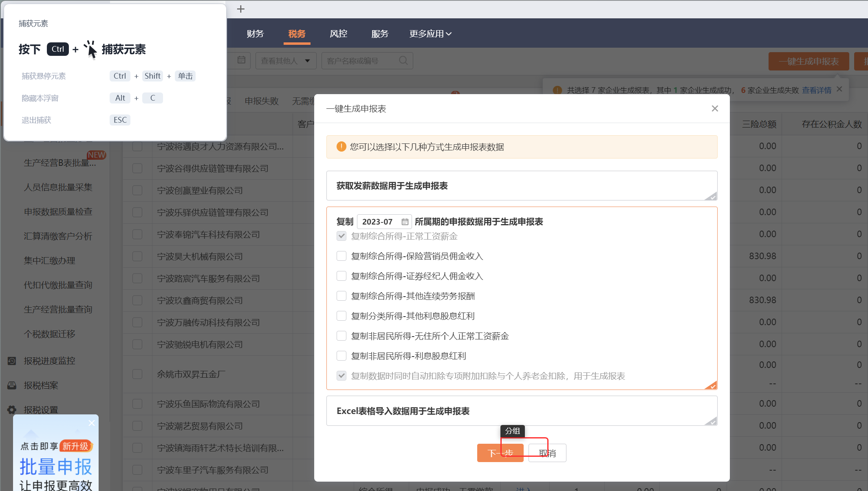Click the 报税设置 gear icon
The width and height of the screenshot is (868, 491).
tap(12, 410)
